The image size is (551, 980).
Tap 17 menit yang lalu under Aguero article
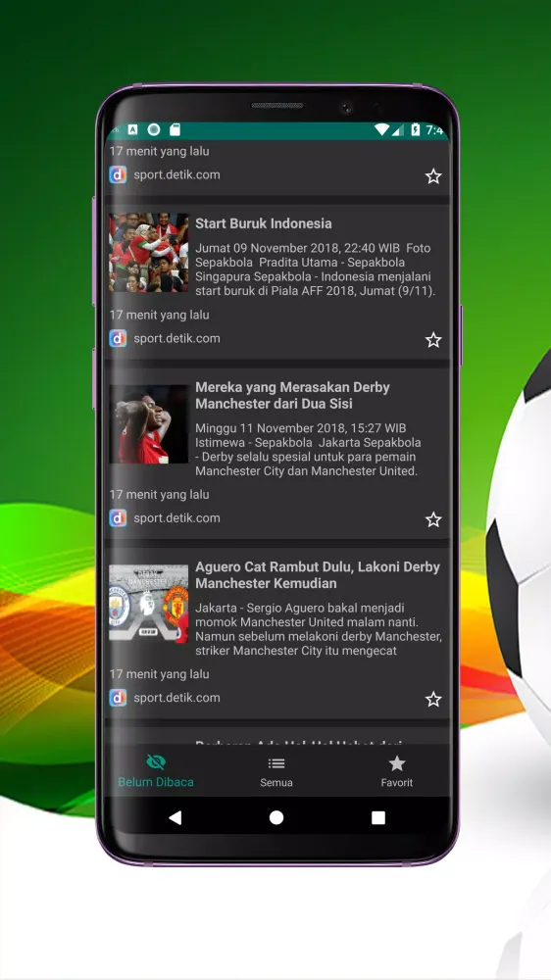point(160,674)
